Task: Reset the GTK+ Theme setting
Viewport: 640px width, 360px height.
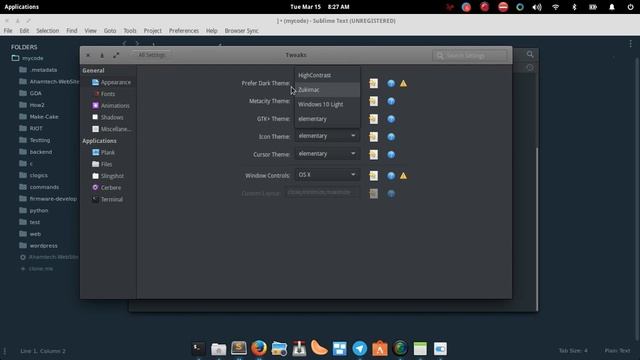Action: 373,119
